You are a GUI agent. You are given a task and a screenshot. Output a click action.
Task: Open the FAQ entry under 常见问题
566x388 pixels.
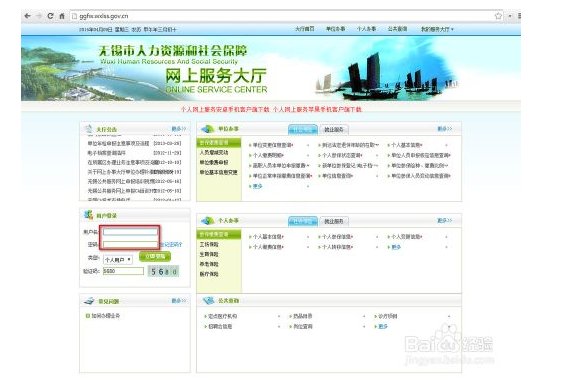pyautogui.click(x=105, y=315)
